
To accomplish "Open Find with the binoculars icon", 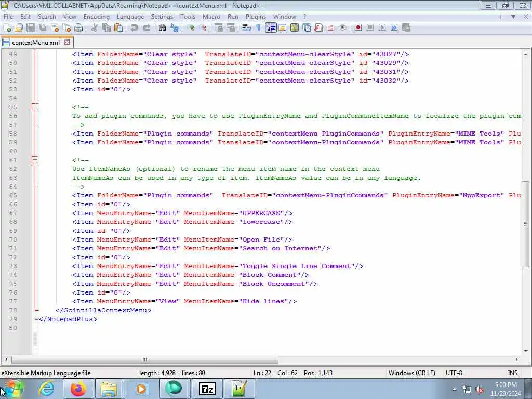I will click(x=162, y=28).
